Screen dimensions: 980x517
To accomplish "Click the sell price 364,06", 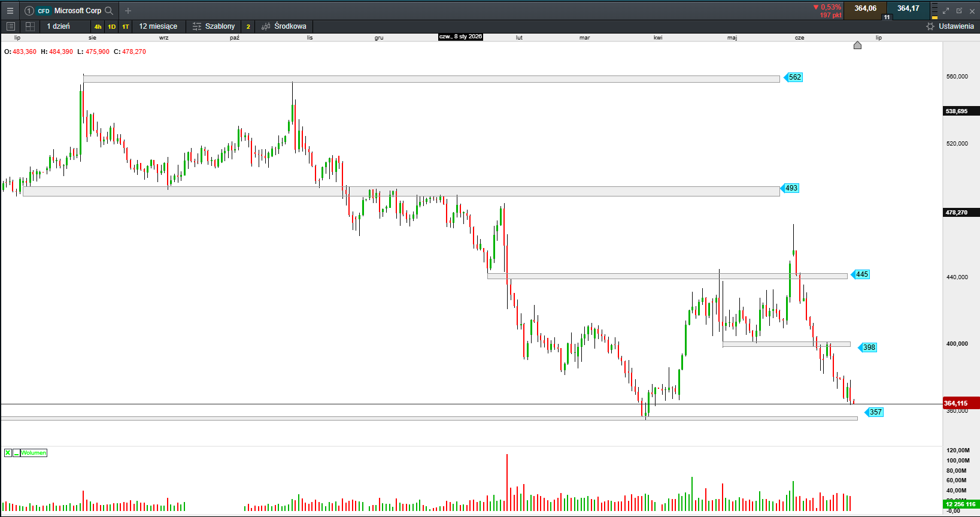I will [865, 8].
